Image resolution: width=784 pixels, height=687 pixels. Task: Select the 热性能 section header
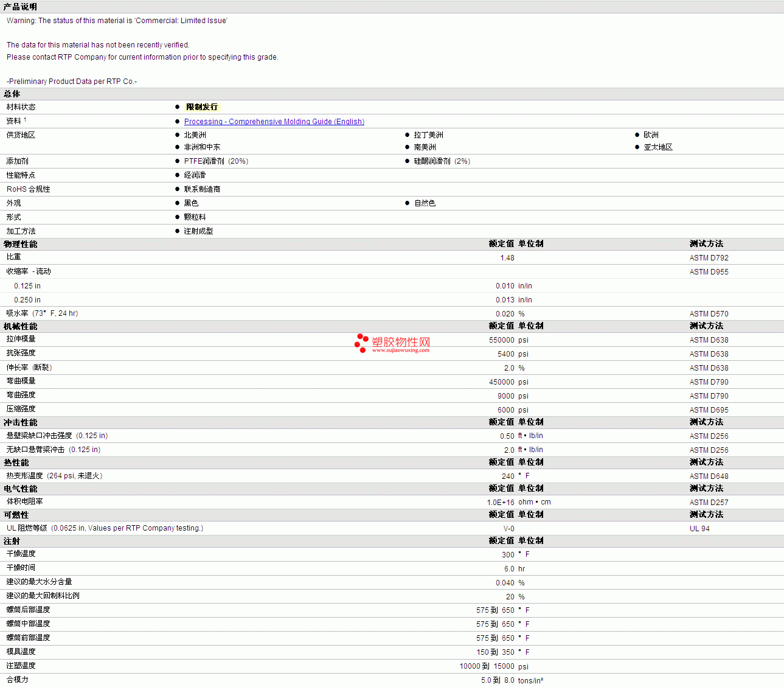click(x=16, y=462)
